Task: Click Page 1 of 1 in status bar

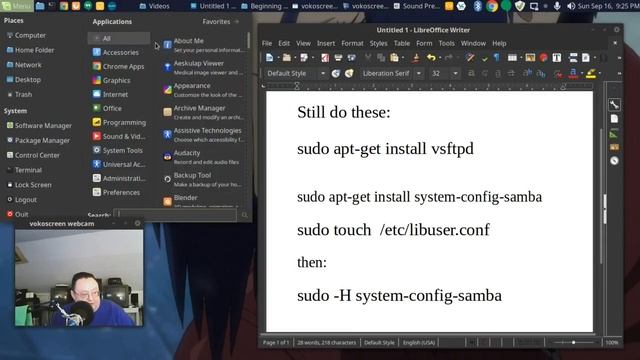Action: click(x=276, y=342)
